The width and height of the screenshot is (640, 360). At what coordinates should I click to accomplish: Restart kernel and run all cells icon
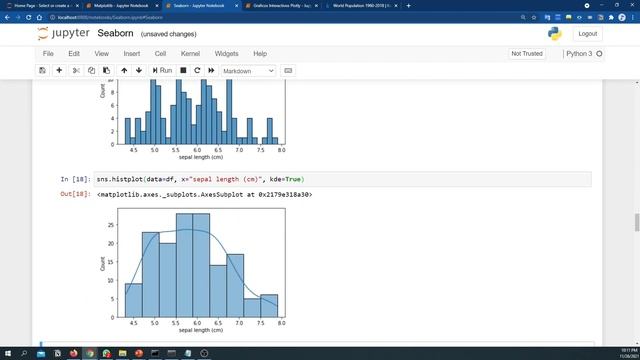tap(211, 71)
